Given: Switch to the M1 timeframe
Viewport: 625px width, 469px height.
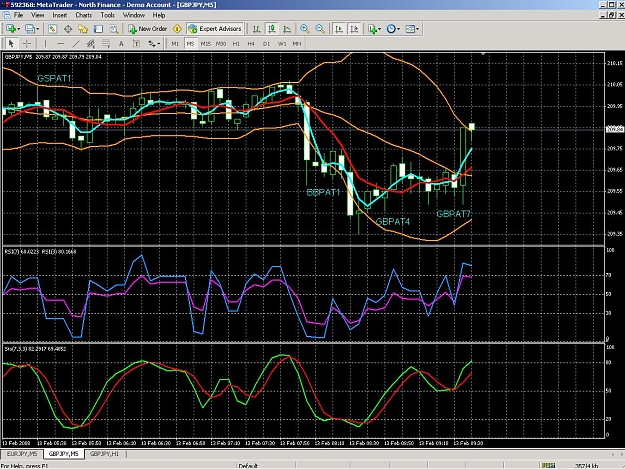Looking at the screenshot, I should click(x=175, y=43).
